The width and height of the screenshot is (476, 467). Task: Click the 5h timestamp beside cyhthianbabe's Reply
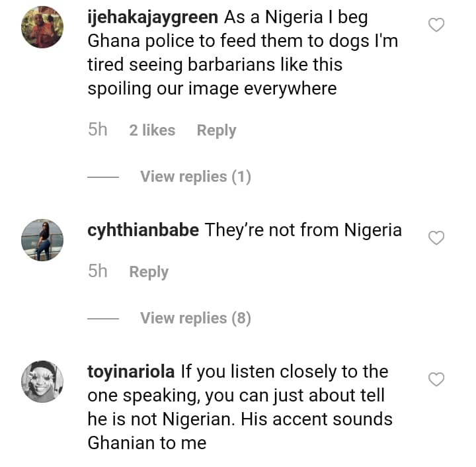pos(97,271)
